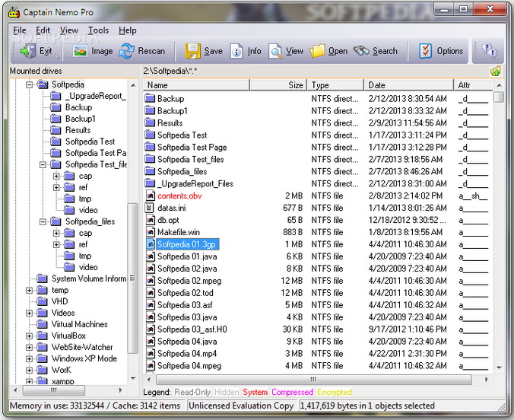Click the file list right scroll arrow

[487, 380]
